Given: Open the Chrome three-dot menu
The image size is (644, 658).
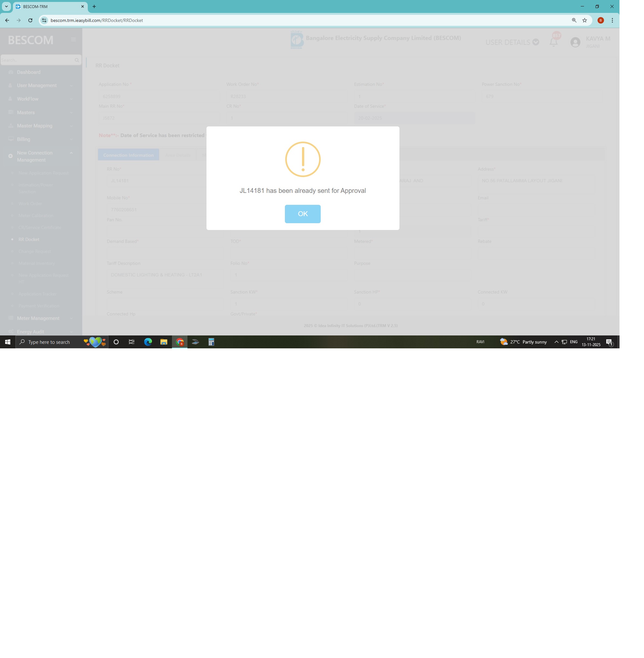Looking at the screenshot, I should (x=612, y=20).
